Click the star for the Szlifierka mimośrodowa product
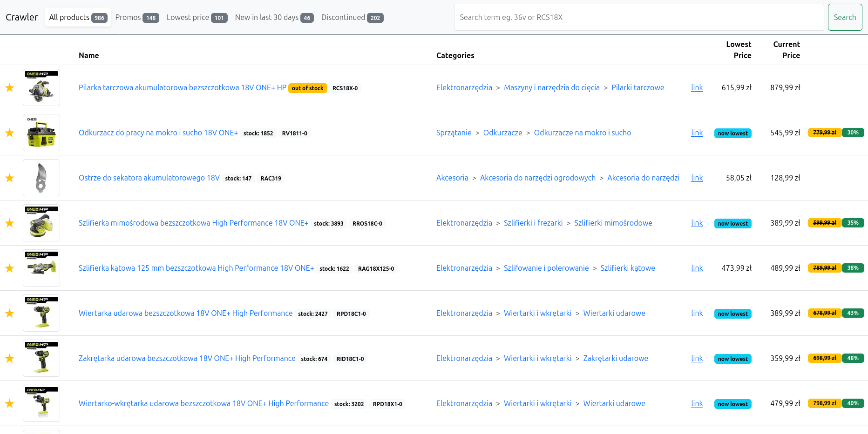Screen dimensions: 868x434 [9, 223]
